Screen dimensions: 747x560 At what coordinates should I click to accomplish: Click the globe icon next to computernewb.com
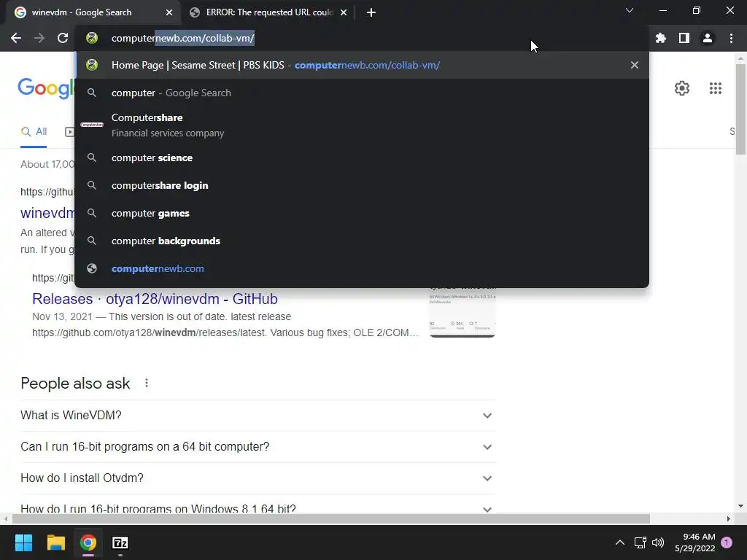92,268
